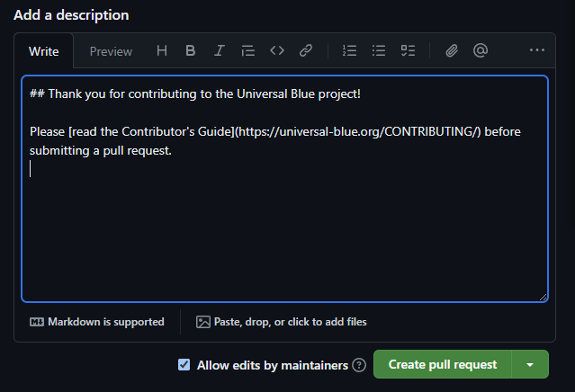Viewport: 575px width, 392px height.
Task: Open the Markdown is supported link
Action: tap(97, 322)
